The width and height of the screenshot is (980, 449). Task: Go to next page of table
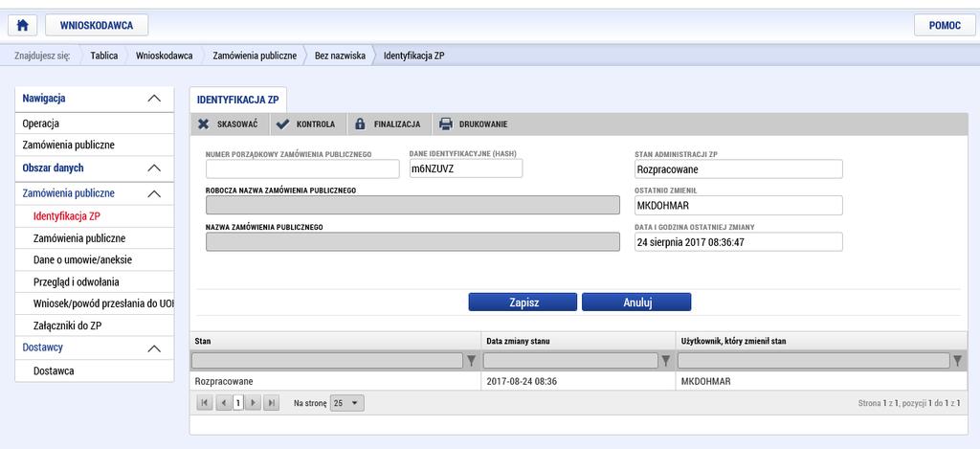(x=253, y=403)
